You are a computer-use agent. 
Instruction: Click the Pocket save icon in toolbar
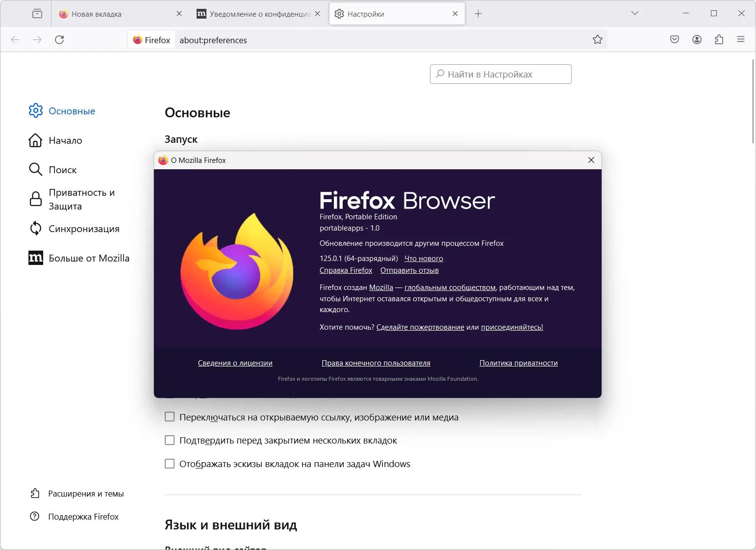[x=675, y=40]
